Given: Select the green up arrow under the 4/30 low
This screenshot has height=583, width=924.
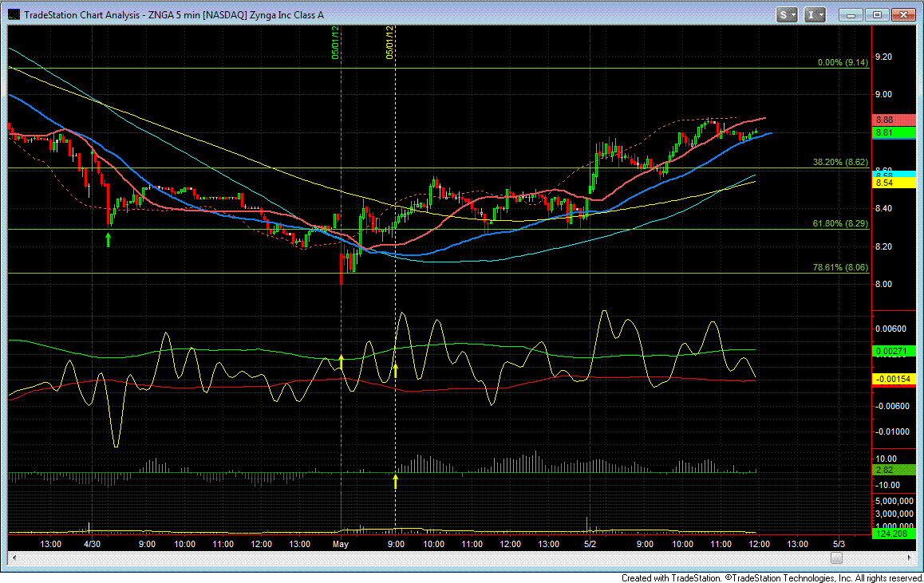Looking at the screenshot, I should 108,239.
